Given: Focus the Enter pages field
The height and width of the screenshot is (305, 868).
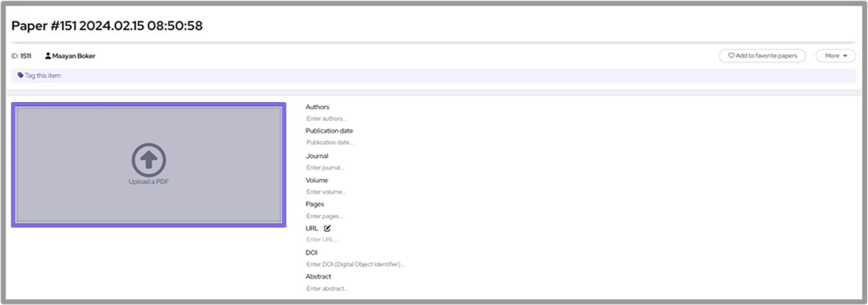Looking at the screenshot, I should 324,216.
